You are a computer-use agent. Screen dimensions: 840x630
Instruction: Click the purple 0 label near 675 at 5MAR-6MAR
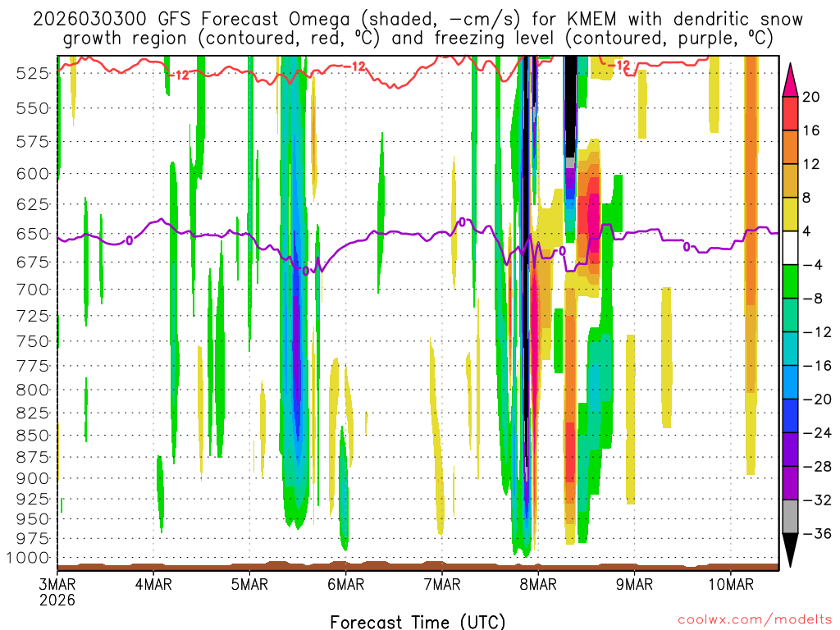(x=305, y=271)
